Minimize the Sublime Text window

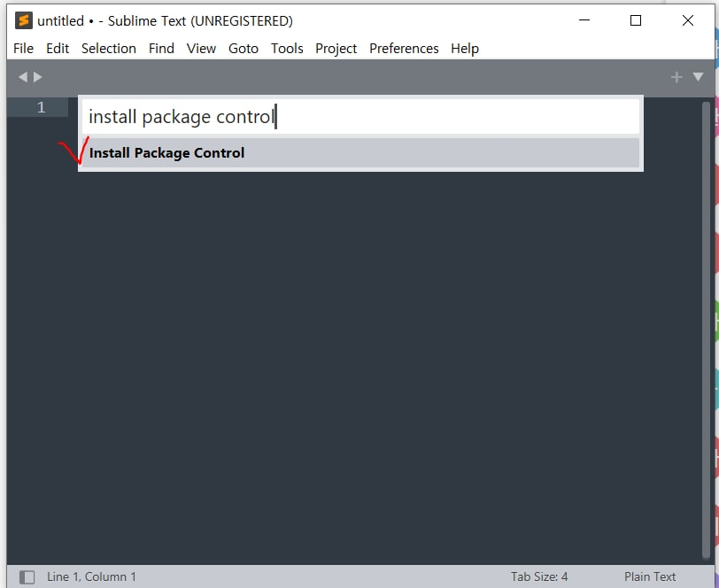tap(584, 20)
